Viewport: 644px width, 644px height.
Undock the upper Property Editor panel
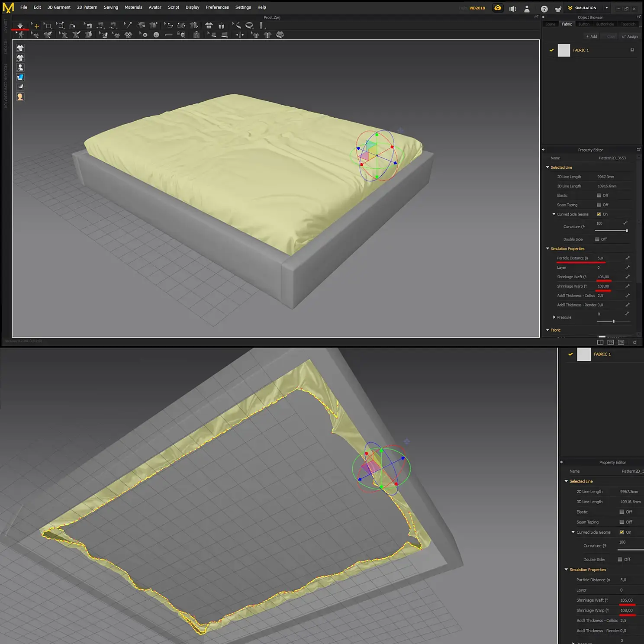pos(638,150)
